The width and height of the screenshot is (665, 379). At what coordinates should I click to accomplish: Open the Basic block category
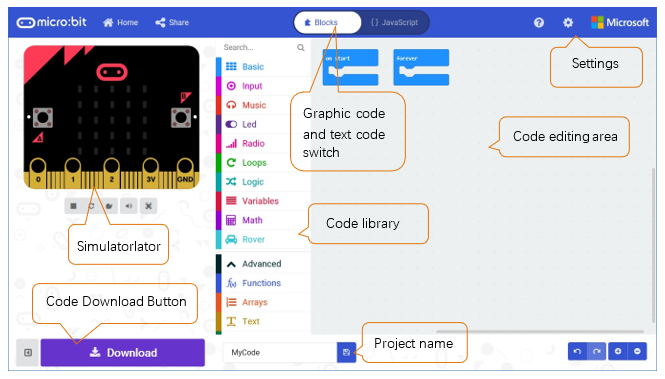click(263, 67)
